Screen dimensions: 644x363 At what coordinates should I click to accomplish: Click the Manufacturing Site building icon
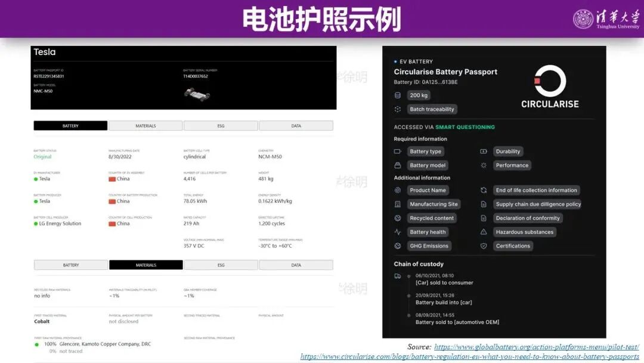397,204
